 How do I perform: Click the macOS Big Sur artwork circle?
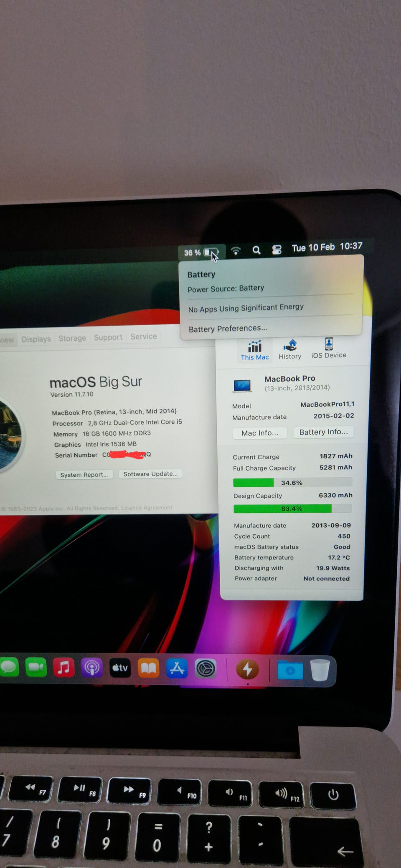[x=10, y=435]
